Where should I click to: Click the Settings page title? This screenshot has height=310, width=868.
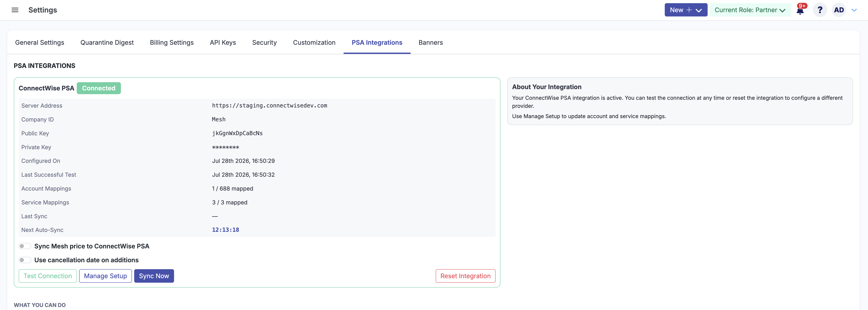click(42, 10)
